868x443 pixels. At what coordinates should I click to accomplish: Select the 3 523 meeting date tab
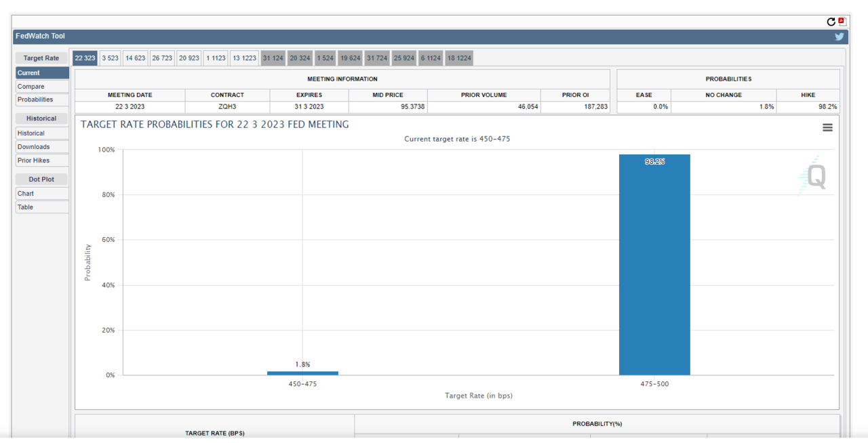pyautogui.click(x=110, y=58)
